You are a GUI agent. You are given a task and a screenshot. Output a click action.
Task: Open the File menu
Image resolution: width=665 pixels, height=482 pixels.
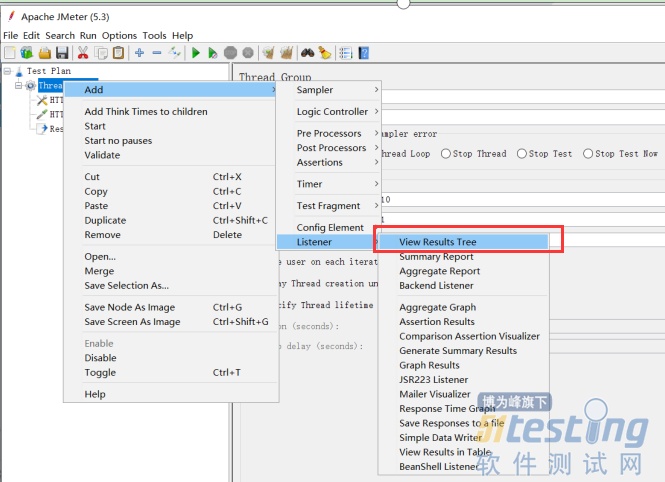(x=11, y=36)
